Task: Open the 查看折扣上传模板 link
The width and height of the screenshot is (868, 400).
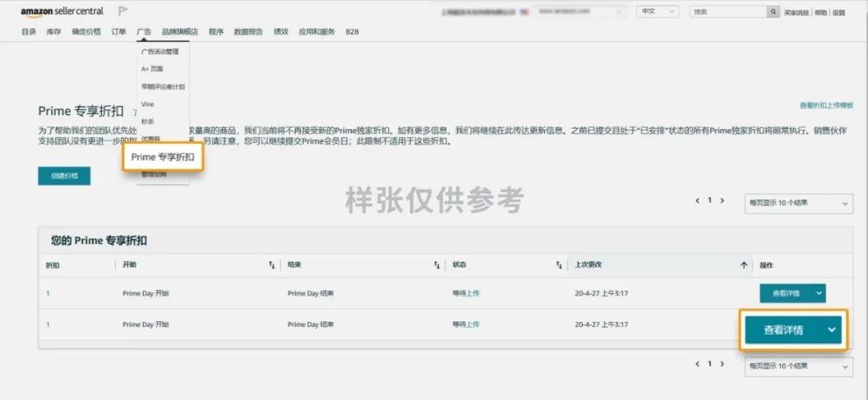Action: coord(826,105)
